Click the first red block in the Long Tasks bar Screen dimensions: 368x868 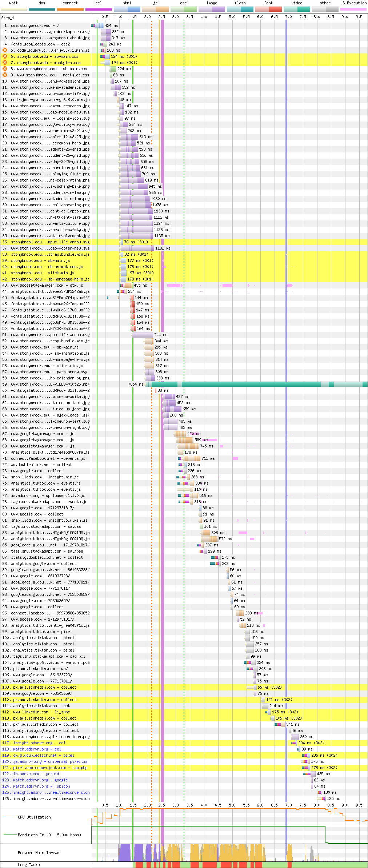pyautogui.click(x=139, y=865)
